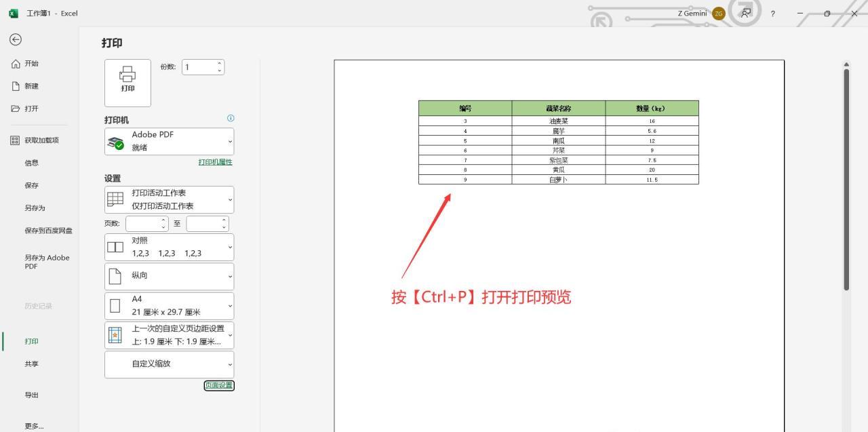This screenshot has width=868, height=432.
Task: Click the pages-to input box
Action: tap(203, 223)
